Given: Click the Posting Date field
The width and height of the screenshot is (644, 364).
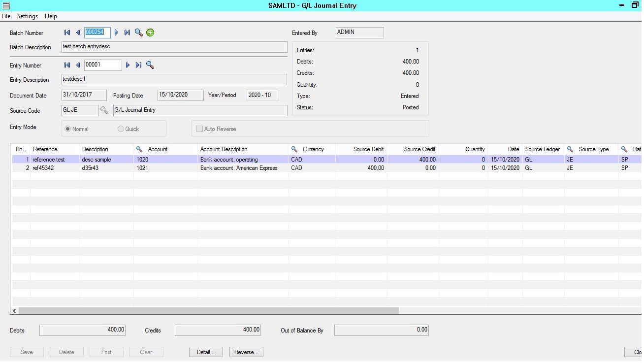Looking at the screenshot, I should point(181,95).
